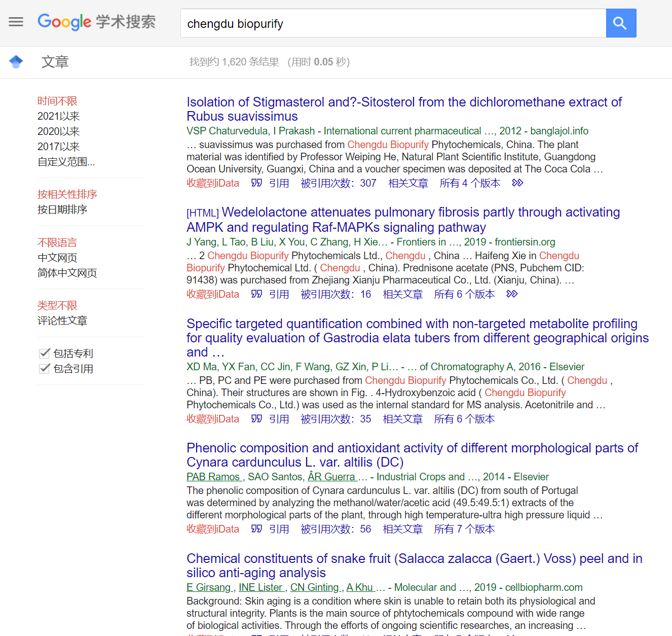
Task: View 被引用次数 16 citing articles
Action: (x=336, y=294)
